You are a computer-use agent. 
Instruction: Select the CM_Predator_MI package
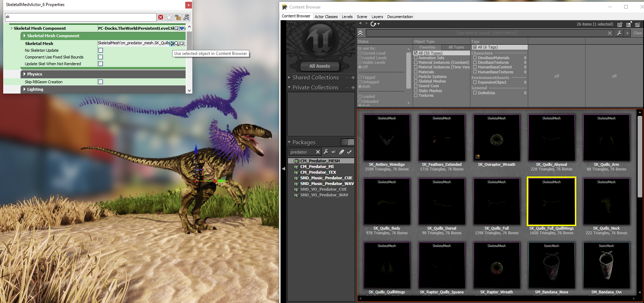(x=317, y=167)
